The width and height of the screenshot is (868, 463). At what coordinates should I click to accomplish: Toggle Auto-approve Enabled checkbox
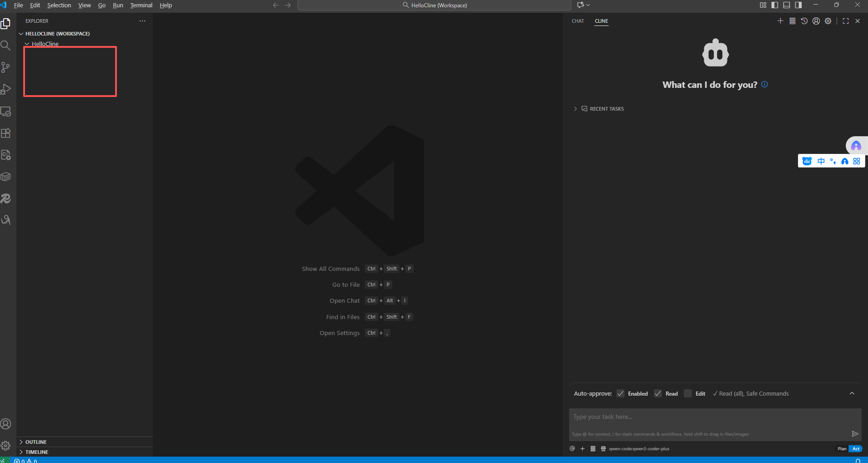tap(621, 393)
